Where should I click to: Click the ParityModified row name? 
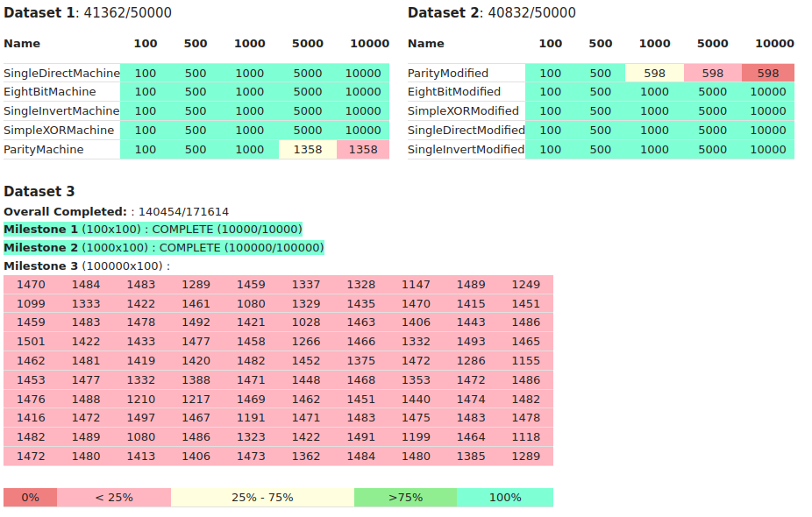pos(448,73)
